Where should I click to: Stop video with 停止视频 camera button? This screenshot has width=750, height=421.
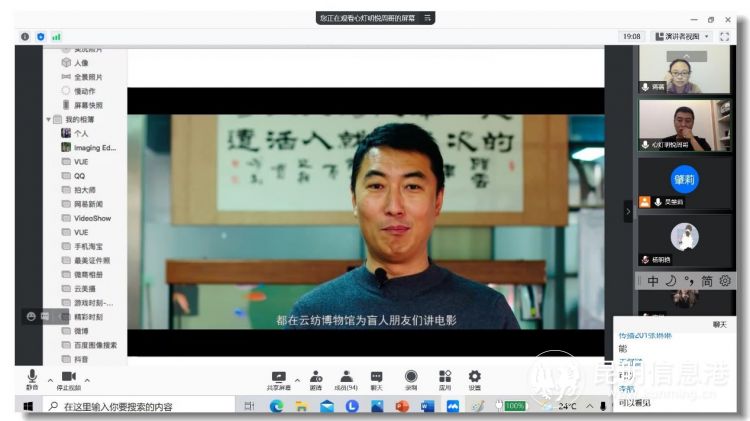pos(68,376)
